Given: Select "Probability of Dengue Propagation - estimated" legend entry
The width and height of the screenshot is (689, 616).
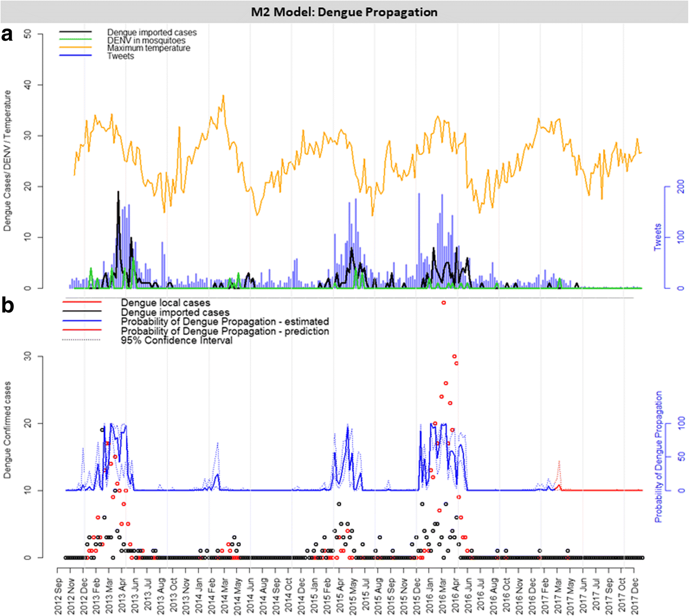Looking at the screenshot, I should tap(225, 322).
